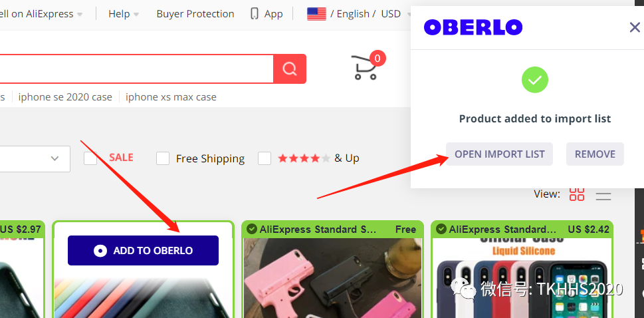644x318 pixels.
Task: Click the ADD TO OBERLO button
Action: click(143, 251)
